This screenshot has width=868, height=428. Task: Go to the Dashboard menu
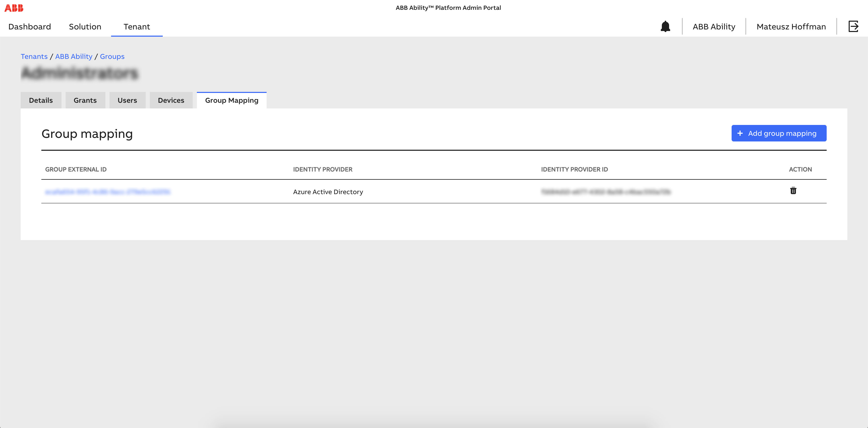point(30,27)
